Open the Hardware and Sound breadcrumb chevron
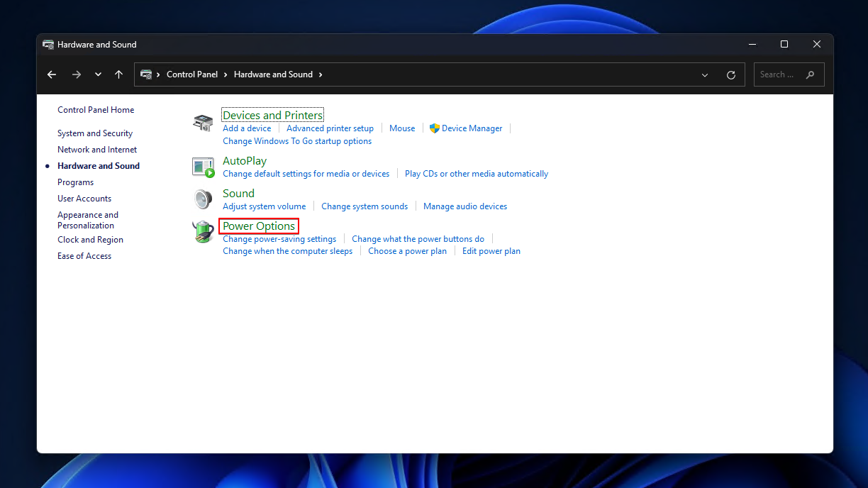Screen dimensions: 868x488 coord(321,74)
